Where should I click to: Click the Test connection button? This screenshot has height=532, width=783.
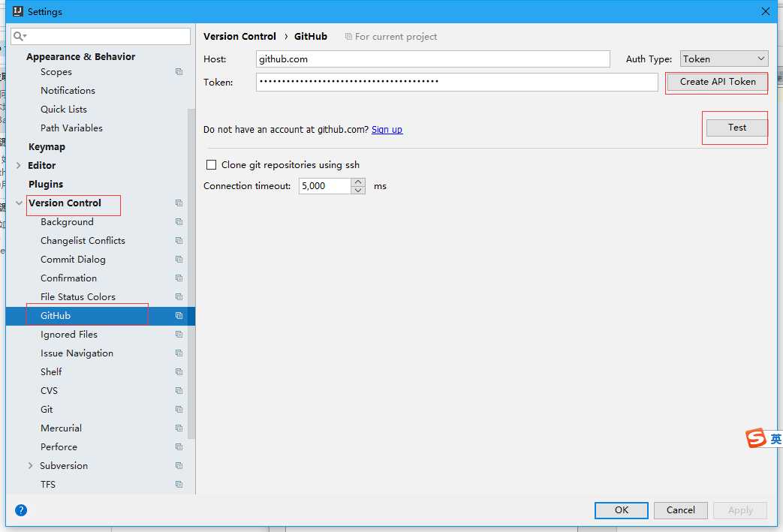pos(736,128)
